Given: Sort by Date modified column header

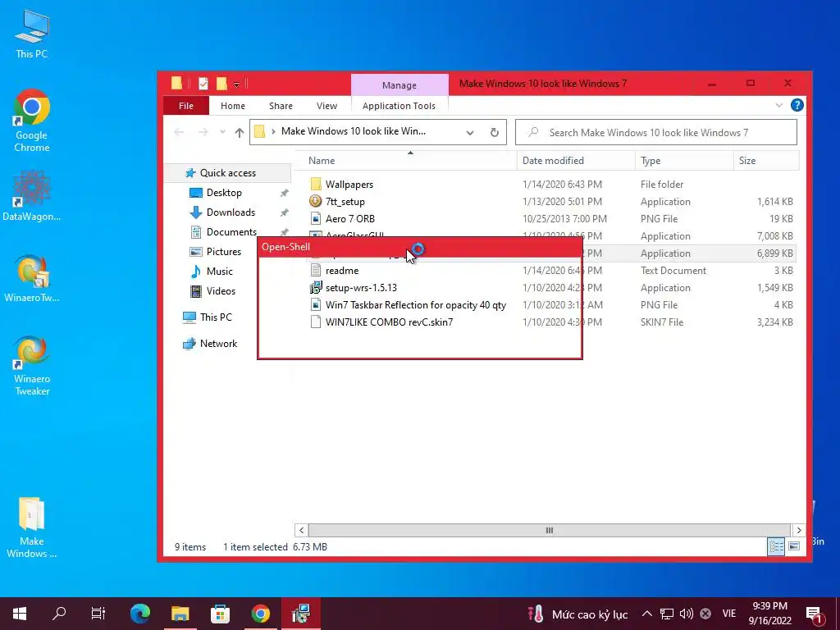Looking at the screenshot, I should (x=576, y=161).
